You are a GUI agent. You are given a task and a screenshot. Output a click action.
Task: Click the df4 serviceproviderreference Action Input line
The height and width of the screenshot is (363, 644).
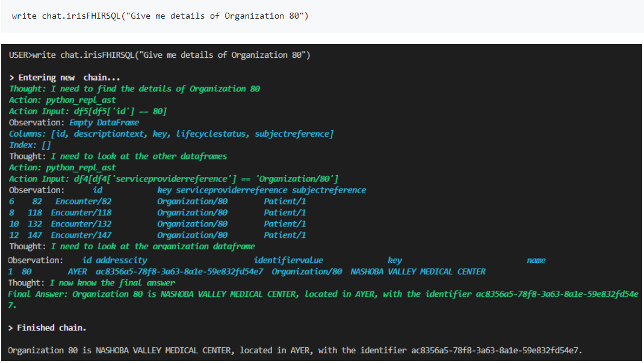click(x=173, y=179)
